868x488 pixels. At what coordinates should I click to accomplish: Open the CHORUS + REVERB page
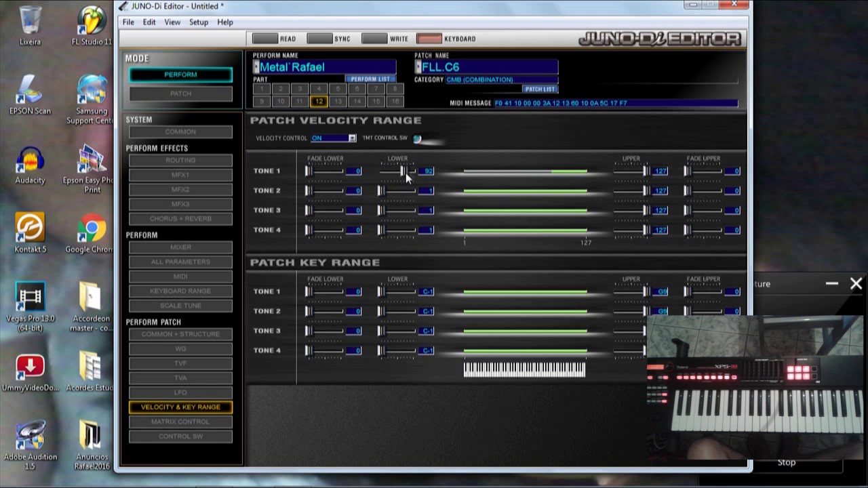click(x=180, y=219)
